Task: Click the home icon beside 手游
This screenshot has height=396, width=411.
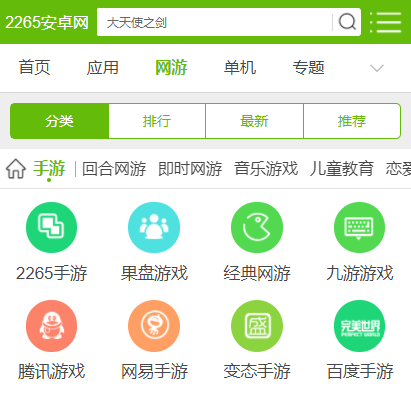Action: (16, 169)
